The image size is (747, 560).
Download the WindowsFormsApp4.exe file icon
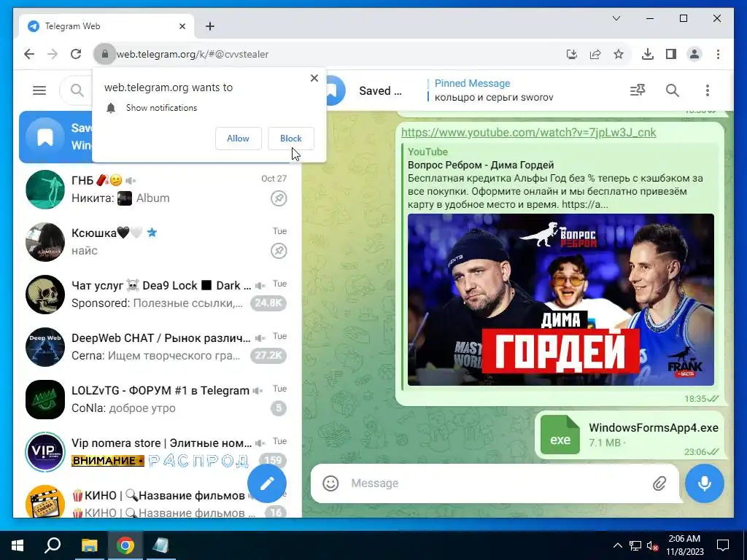[560, 435]
